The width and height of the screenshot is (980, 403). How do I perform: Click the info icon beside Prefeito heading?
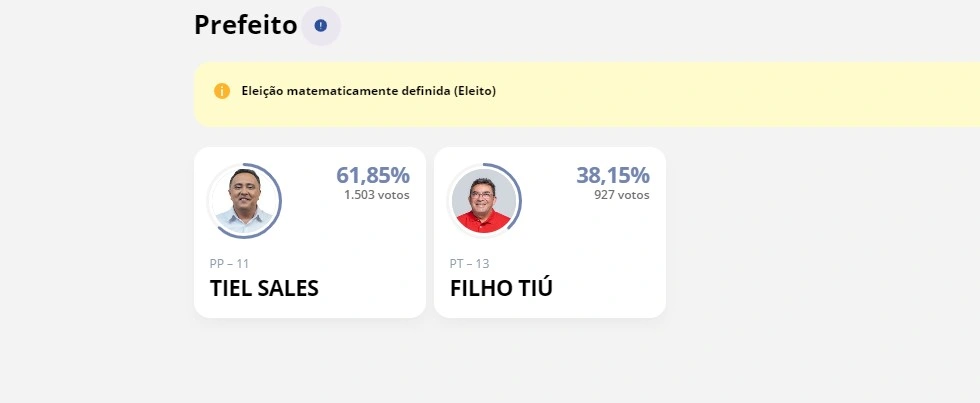click(x=321, y=25)
